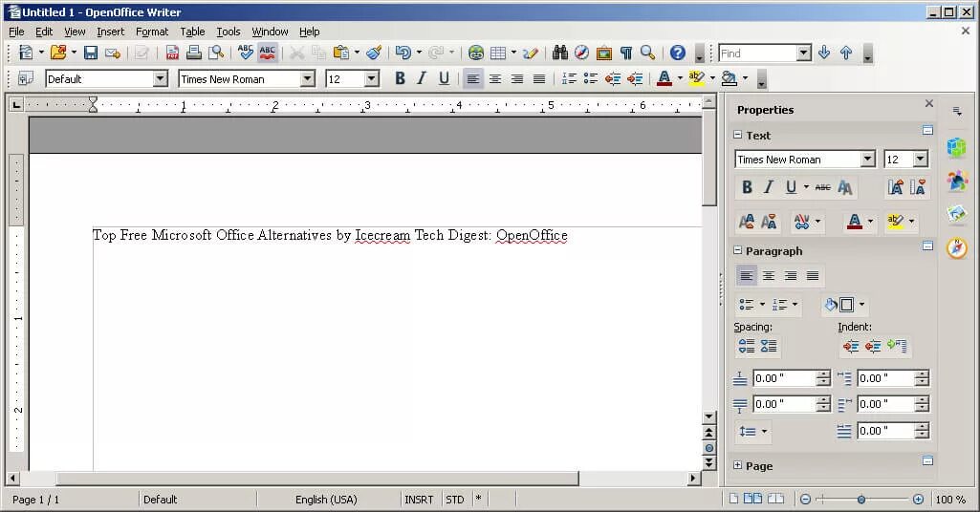
Task: Open sidebar Gallery tab icon
Action: click(957, 214)
